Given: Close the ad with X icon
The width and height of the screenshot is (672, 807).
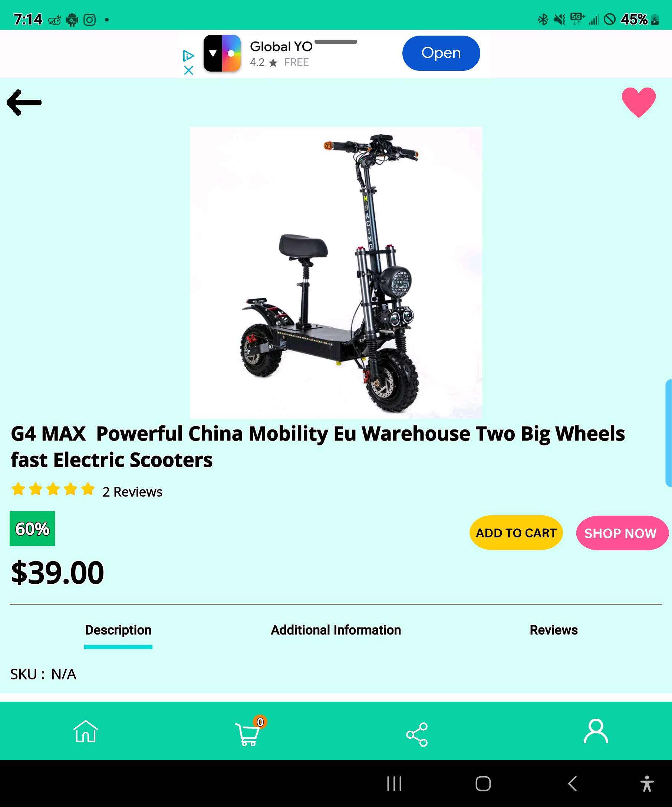Looking at the screenshot, I should click(x=188, y=70).
